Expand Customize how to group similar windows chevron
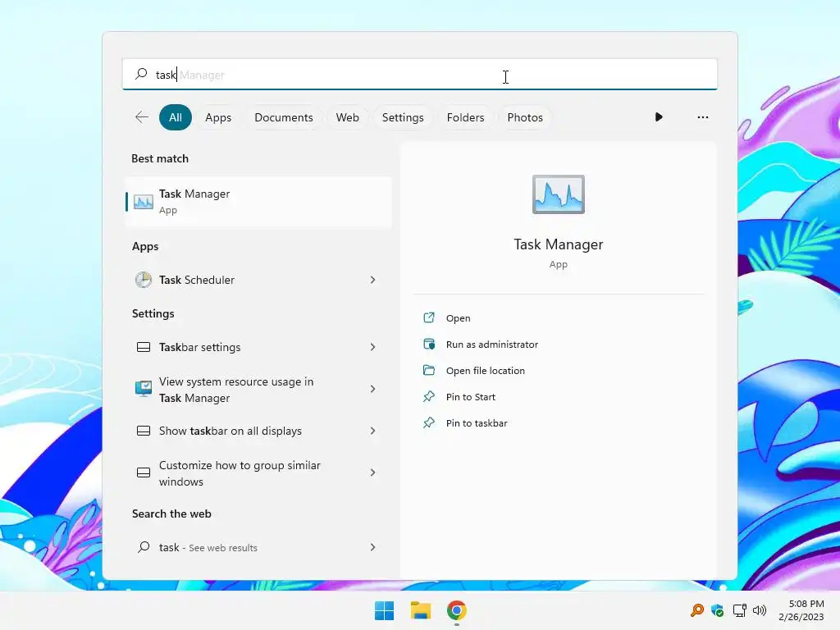 pyautogui.click(x=373, y=472)
